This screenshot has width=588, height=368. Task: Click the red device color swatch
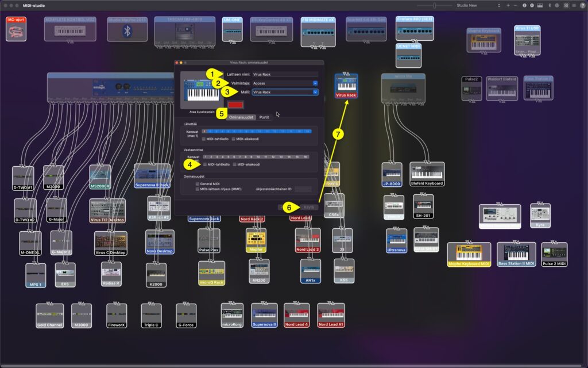coord(237,106)
